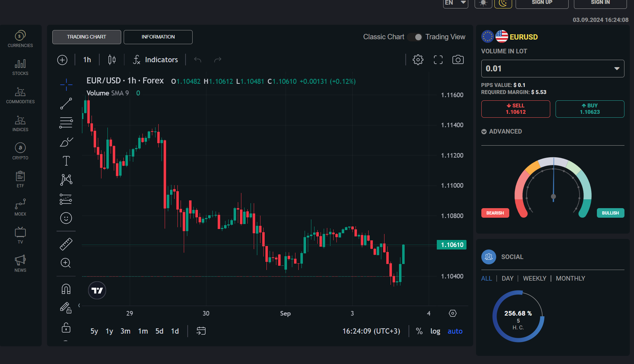634x364 pixels.
Task: Activate the magnet snap mode
Action: 66,289
